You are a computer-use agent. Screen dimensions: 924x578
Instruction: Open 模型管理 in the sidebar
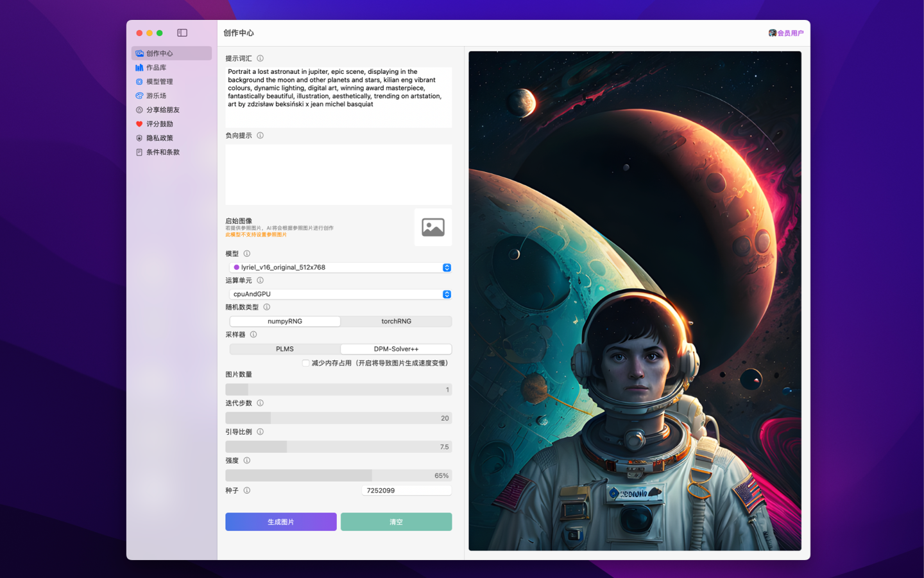pos(171,82)
